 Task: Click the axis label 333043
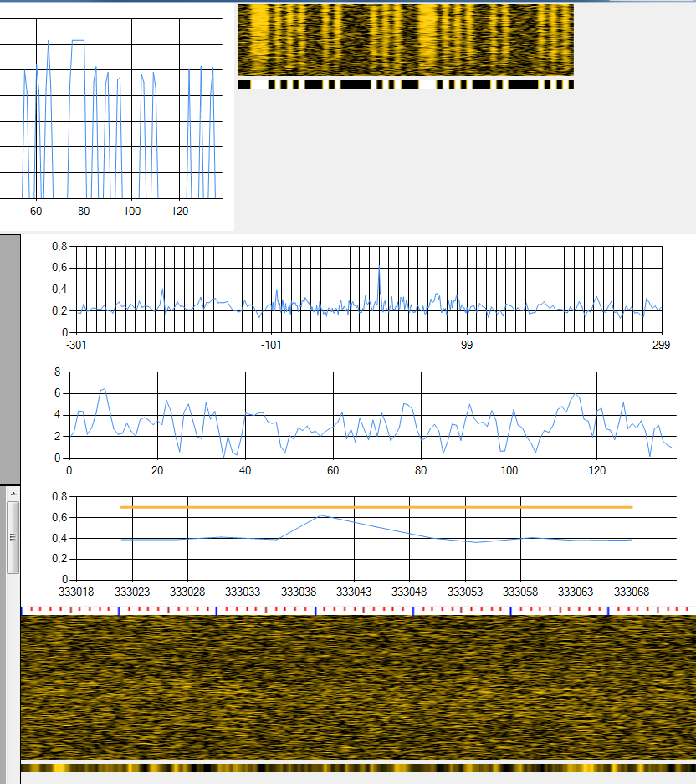[x=354, y=592]
